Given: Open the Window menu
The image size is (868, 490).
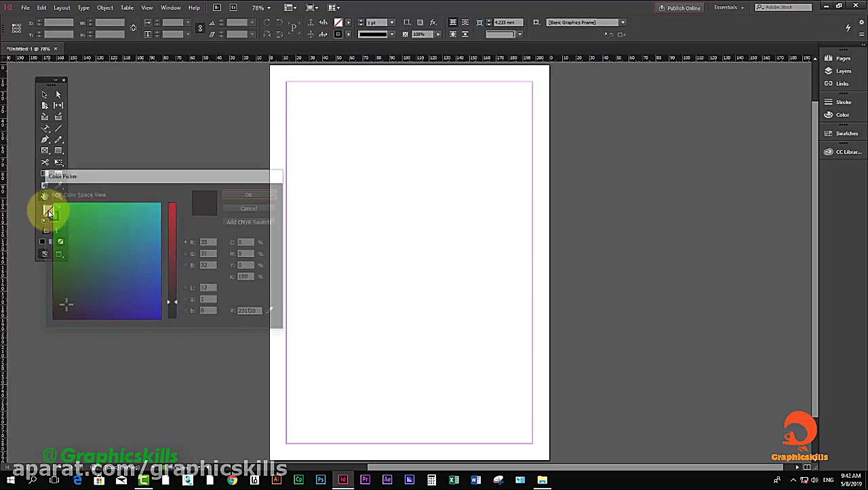Looking at the screenshot, I should pos(170,7).
